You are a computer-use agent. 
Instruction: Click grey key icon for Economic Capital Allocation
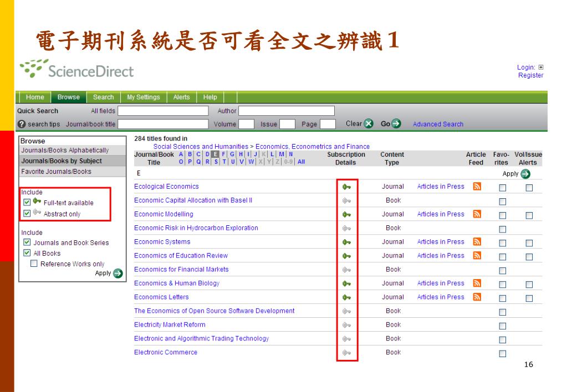click(x=347, y=200)
